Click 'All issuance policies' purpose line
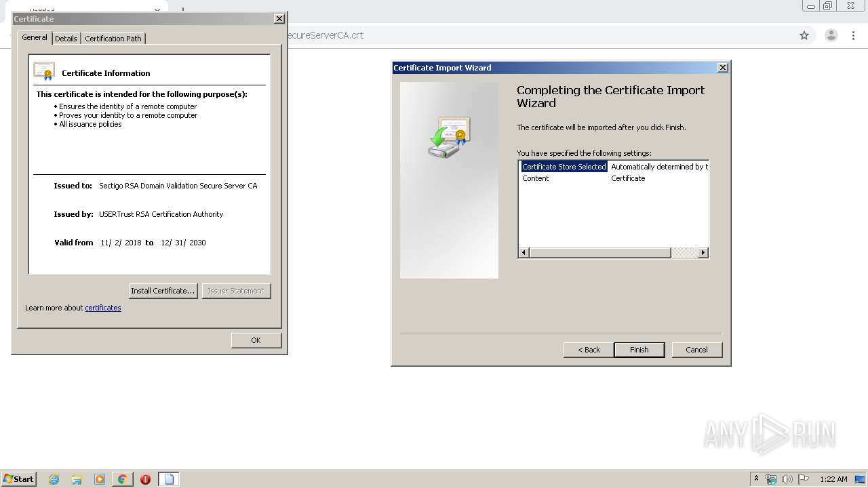 pyautogui.click(x=90, y=124)
